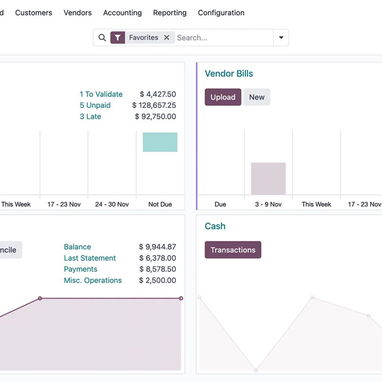Click the $ 9,944.87 balance value
The width and height of the screenshot is (382, 382).
(x=157, y=247)
